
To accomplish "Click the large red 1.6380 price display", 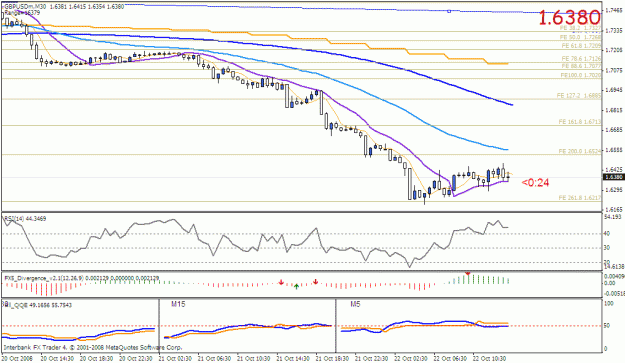I will point(569,18).
